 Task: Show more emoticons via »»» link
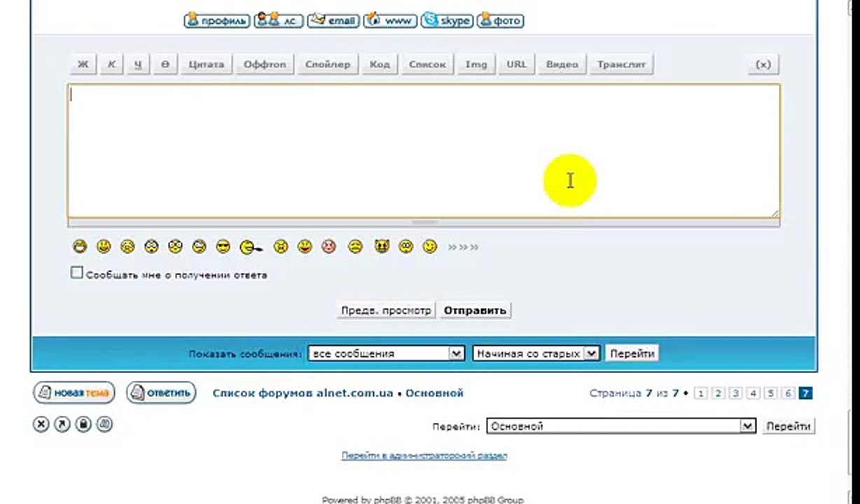[x=463, y=247]
